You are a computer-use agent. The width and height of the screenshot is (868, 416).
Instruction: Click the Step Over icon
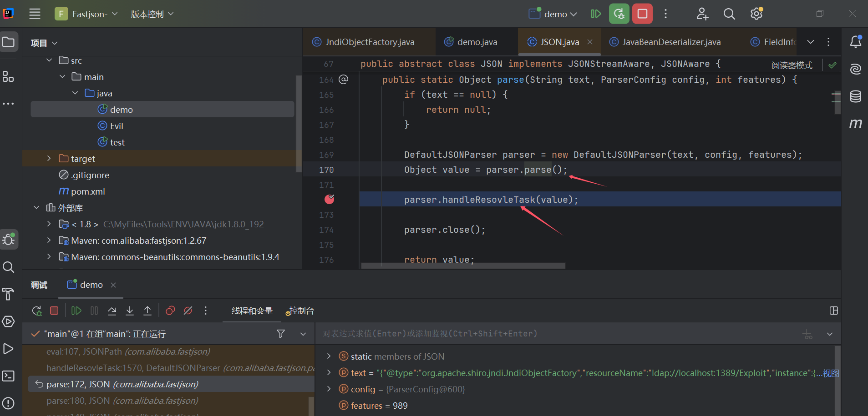[x=112, y=311]
